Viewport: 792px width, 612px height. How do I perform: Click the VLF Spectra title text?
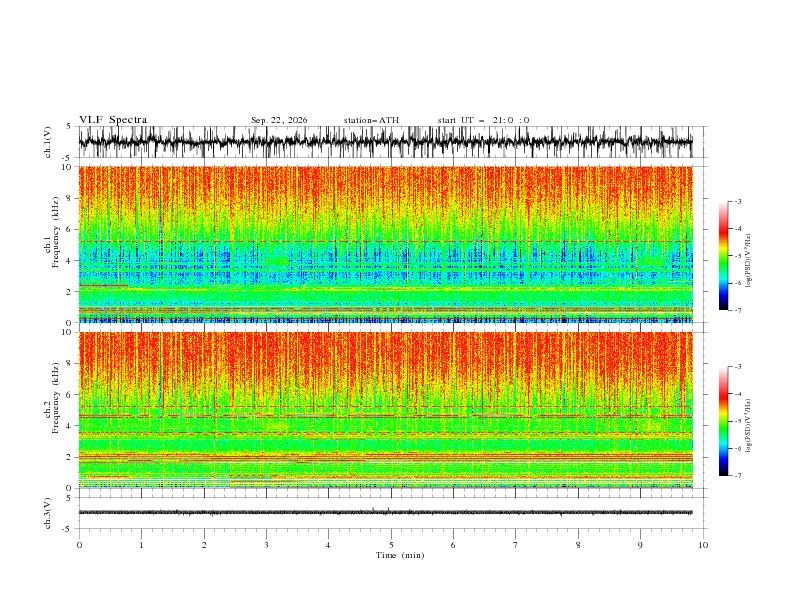point(113,120)
